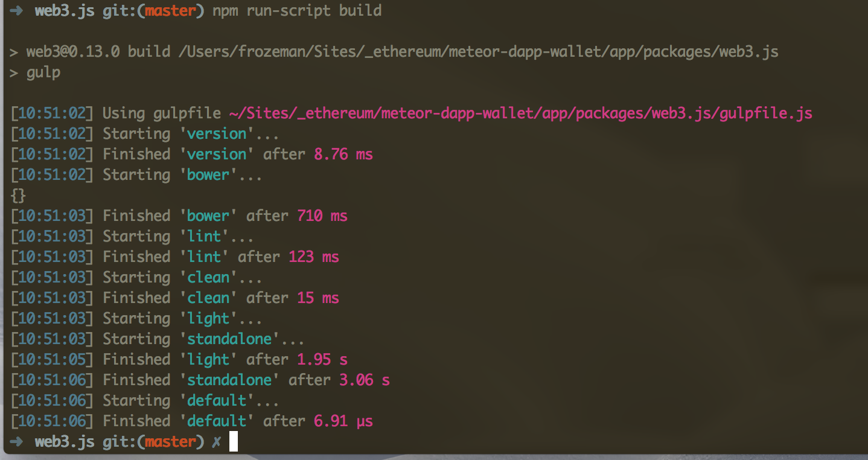Screen dimensions: 868x460
Task: Click the '710 ms' duration value
Action: coord(322,216)
